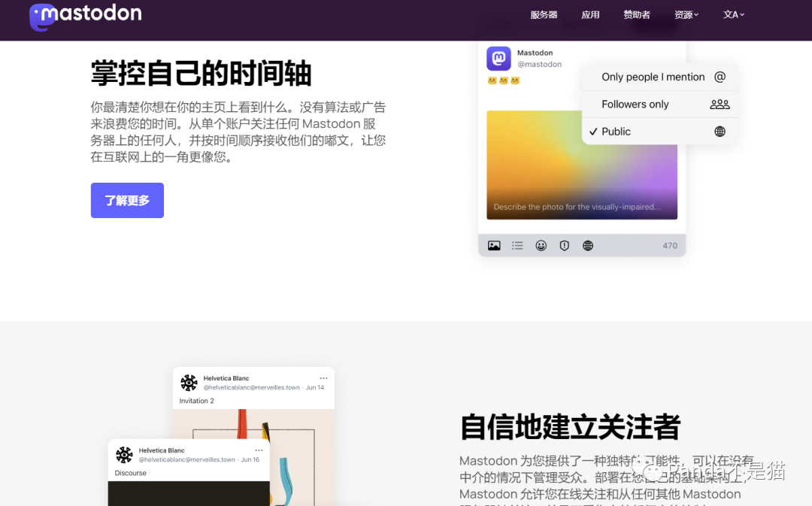
Task: Expand the 资源 dropdown menu
Action: coord(686,14)
